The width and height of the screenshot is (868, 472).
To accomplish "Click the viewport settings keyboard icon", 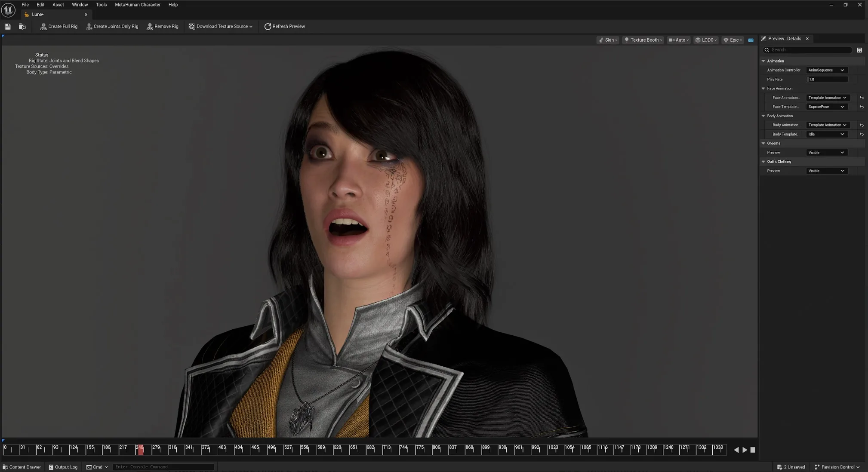I will coord(751,40).
